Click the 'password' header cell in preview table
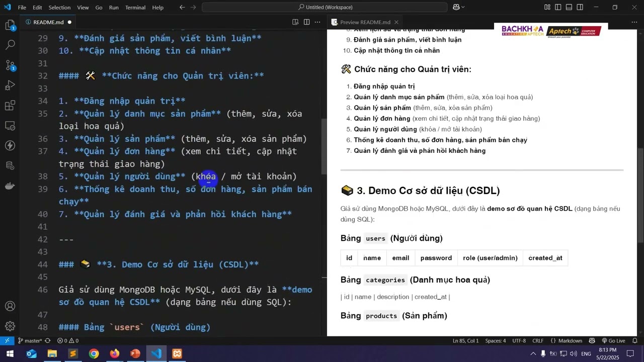644x362 pixels. pos(436,258)
